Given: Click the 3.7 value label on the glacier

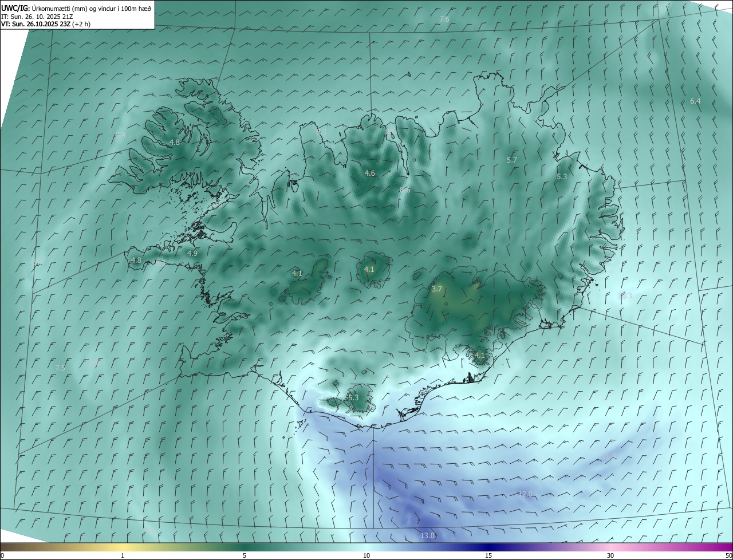Looking at the screenshot, I should (437, 289).
